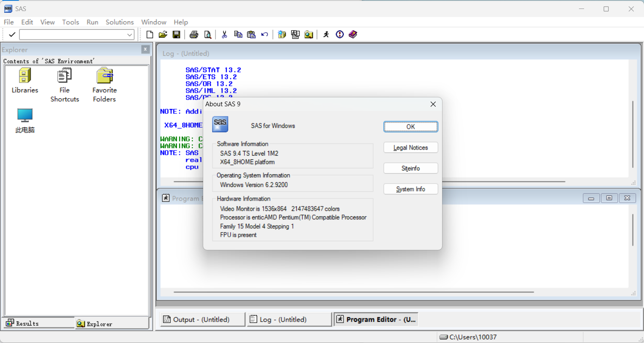This screenshot has width=644, height=343.
Task: Open the Help menu
Action: 181,22
